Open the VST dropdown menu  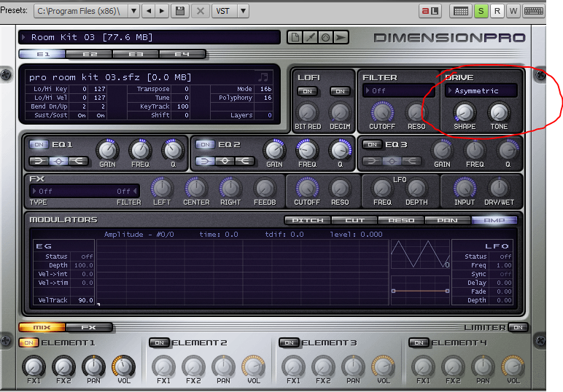243,11
